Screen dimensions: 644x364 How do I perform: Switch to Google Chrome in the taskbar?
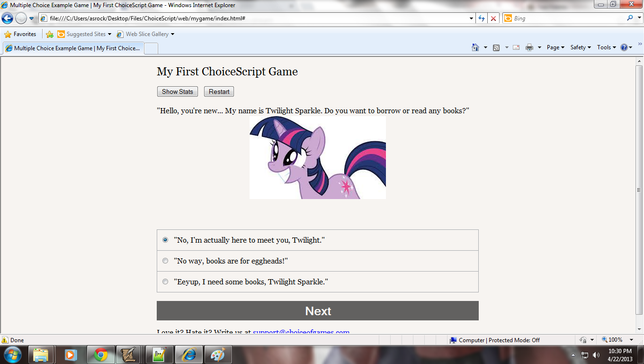(x=100, y=355)
